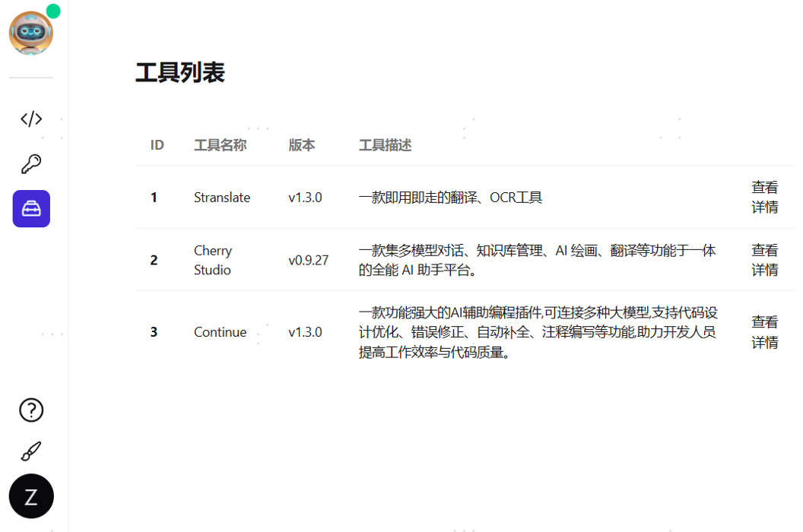The width and height of the screenshot is (803, 532).
Task: Click the 工具描述 column header
Action: coord(385,145)
